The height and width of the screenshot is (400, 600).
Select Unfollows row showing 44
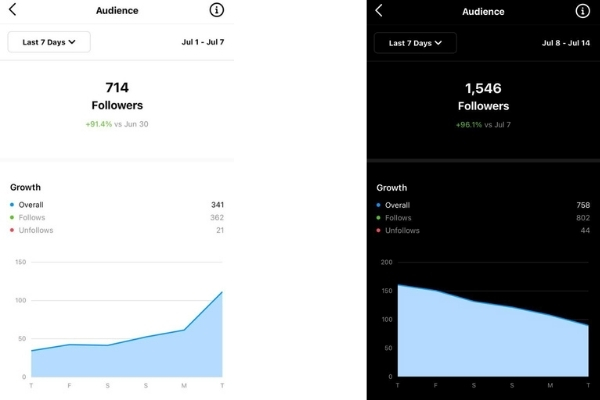pos(483,230)
